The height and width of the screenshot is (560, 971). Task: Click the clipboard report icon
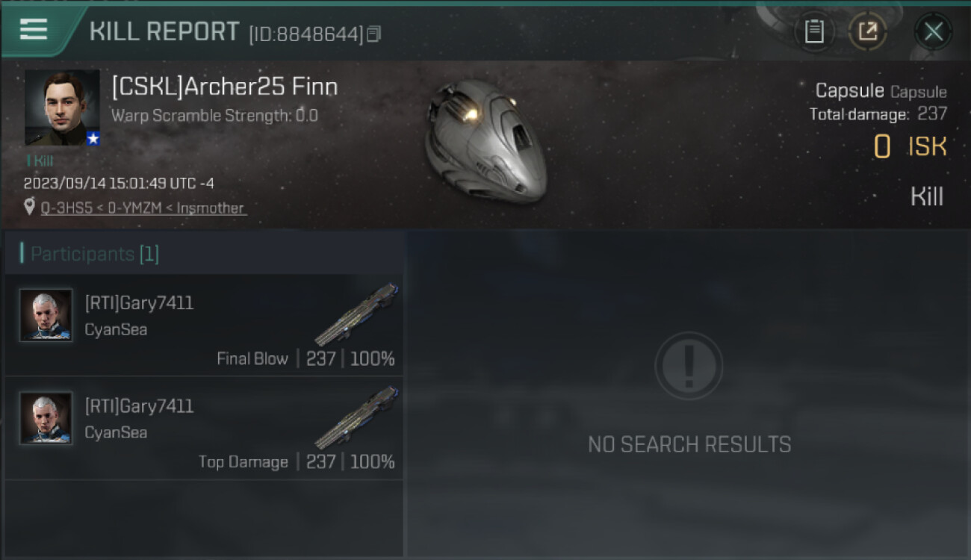click(814, 31)
